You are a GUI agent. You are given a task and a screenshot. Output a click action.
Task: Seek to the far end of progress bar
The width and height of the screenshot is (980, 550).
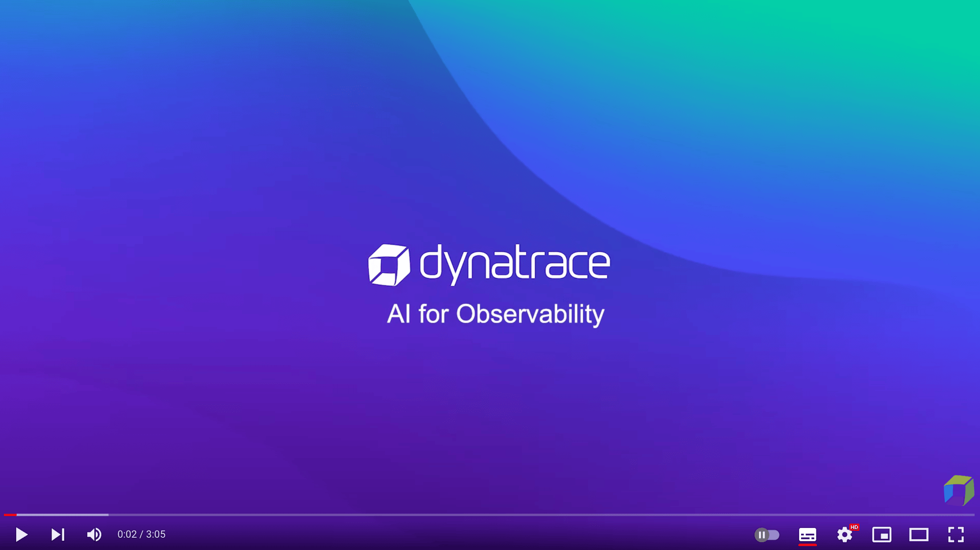(972, 515)
